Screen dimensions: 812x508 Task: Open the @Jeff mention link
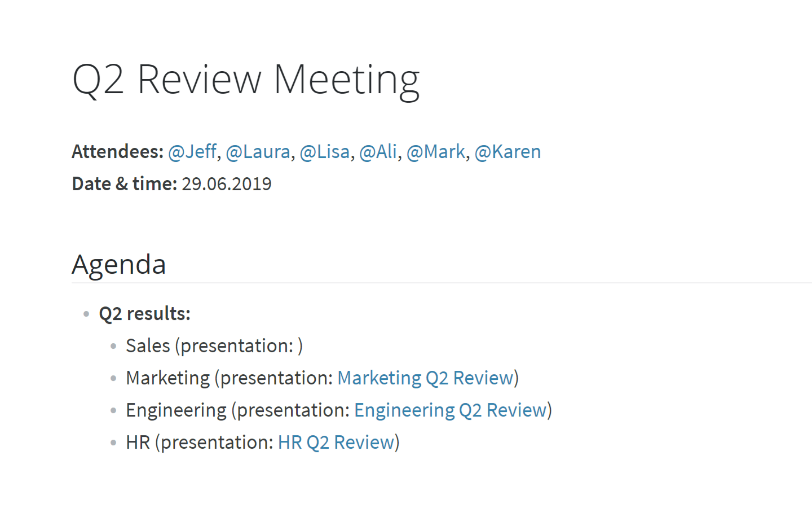click(x=192, y=152)
